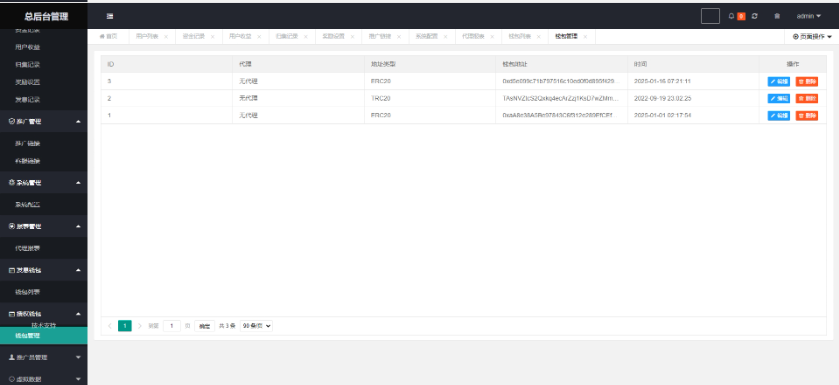This screenshot has width=839, height=385.
Task: Click the refresh icon in top bar
Action: tap(754, 16)
